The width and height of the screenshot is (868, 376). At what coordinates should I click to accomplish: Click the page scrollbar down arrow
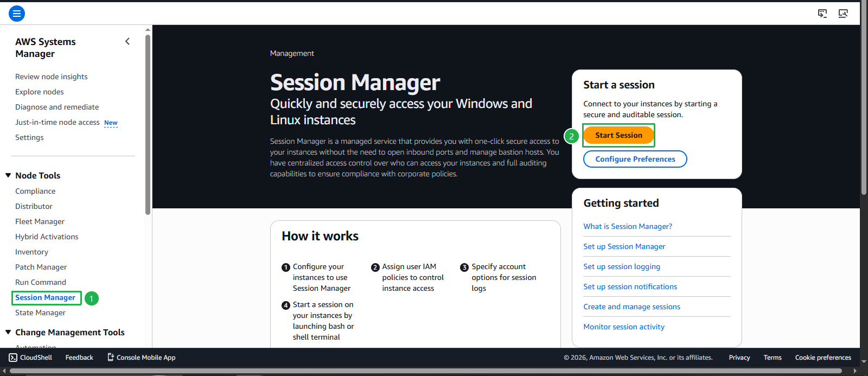864,362
